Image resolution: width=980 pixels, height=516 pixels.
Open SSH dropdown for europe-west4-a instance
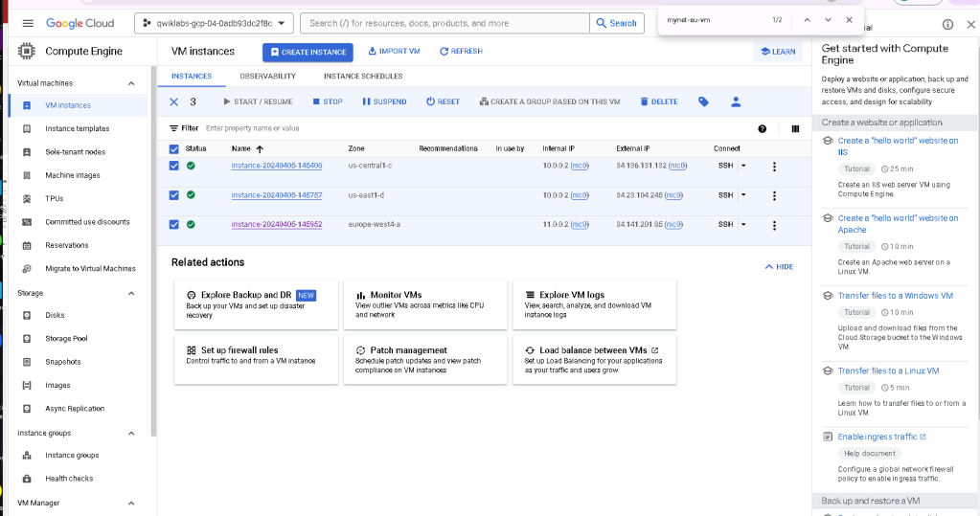[x=743, y=224]
